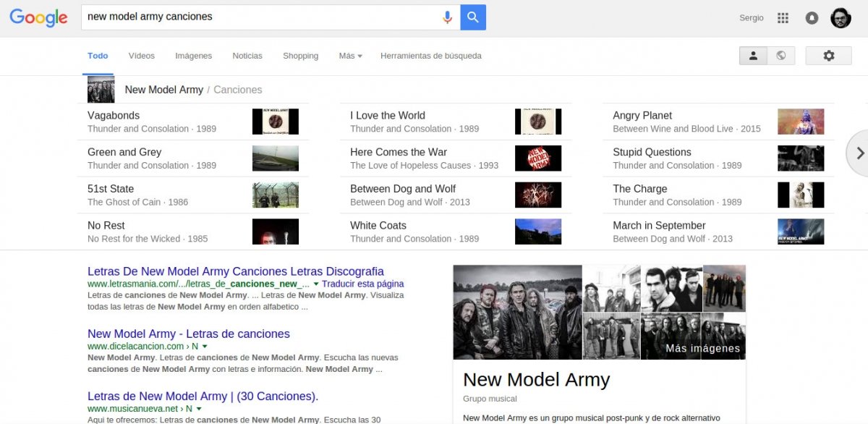
Task: Expand the Más dropdown menu
Action: coord(350,56)
